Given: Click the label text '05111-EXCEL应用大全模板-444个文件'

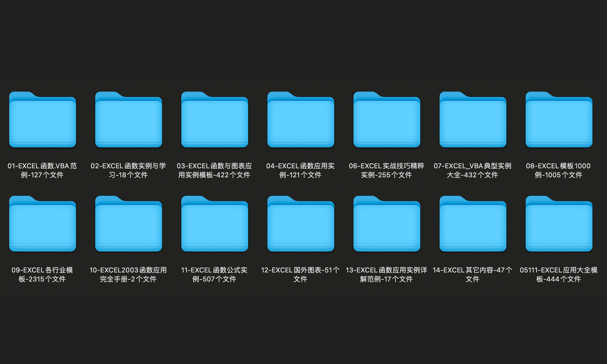Looking at the screenshot, I should pos(558,275).
